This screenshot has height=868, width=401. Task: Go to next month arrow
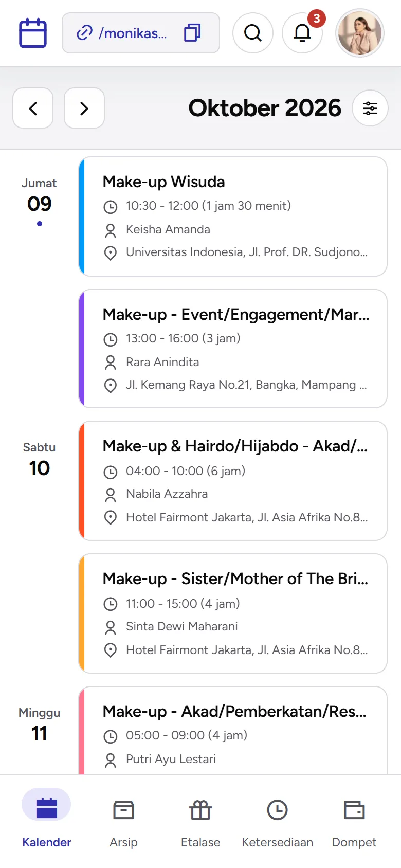pyautogui.click(x=84, y=108)
